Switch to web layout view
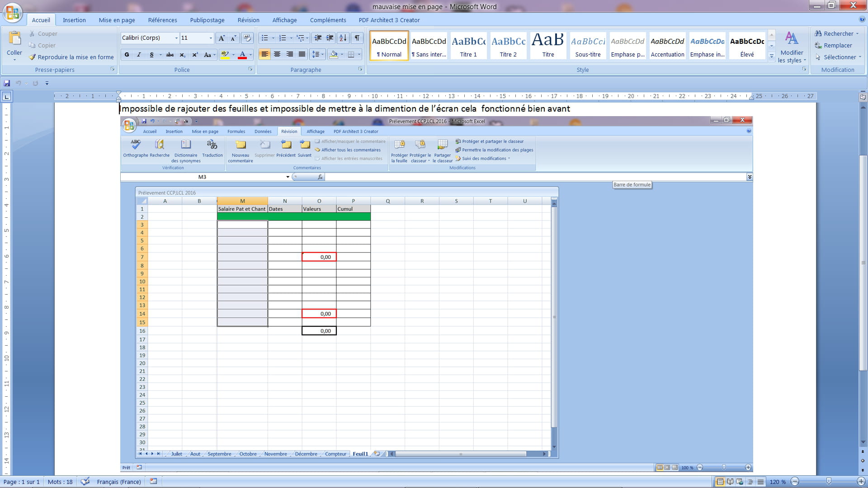Viewport: 868px width, 488px height. [740, 482]
